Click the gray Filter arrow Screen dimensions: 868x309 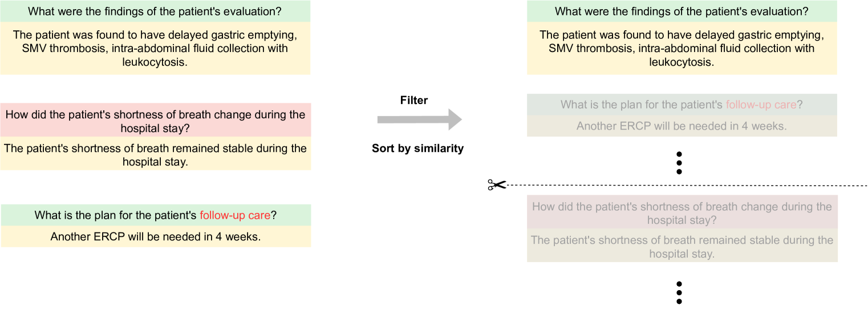click(x=419, y=120)
